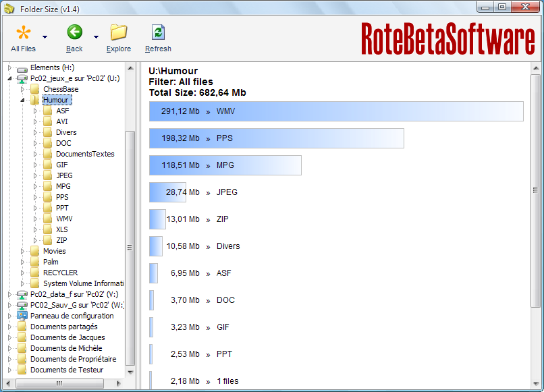544x392 pixels.
Task: Click the ChessBase folder icon
Action: 34,89
